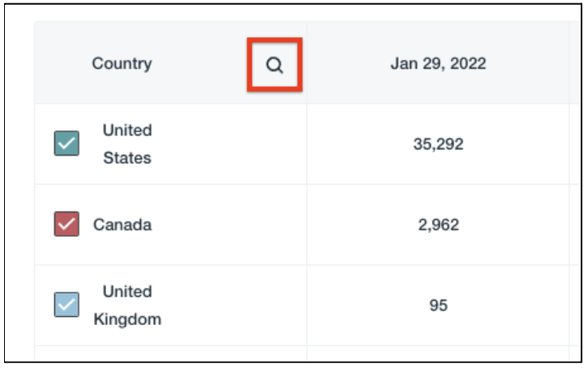This screenshot has width=588, height=368.
Task: Click the white checkmark beside United States
Action: tap(66, 143)
